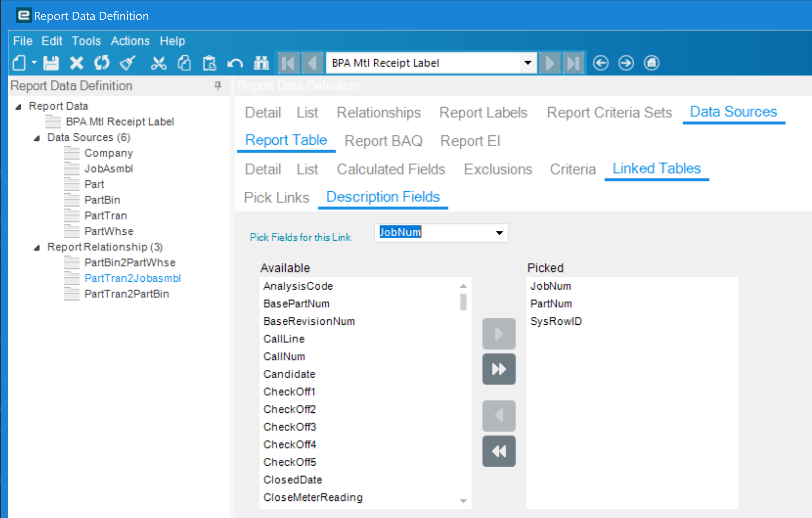This screenshot has height=518, width=812.
Task: Open the Edit menu
Action: click(x=52, y=41)
